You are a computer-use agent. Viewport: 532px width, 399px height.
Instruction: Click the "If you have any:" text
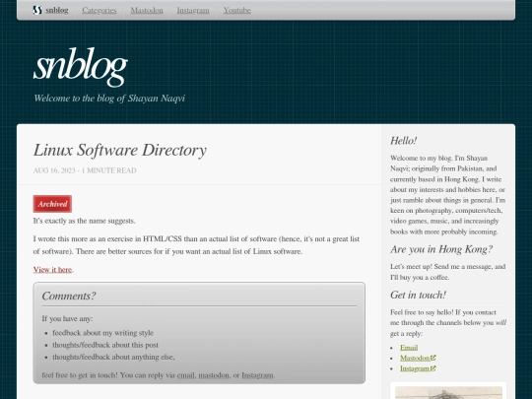(67, 318)
